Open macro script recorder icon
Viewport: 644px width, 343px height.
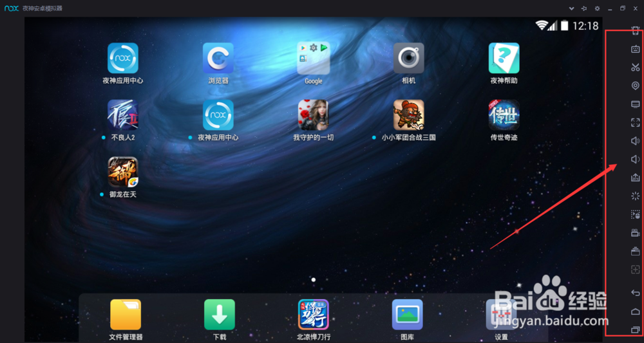[636, 214]
